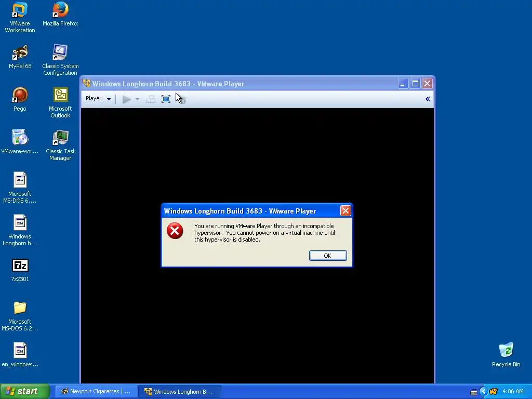Expand the power options arrow beside play
The width and height of the screenshot is (532, 399).
pos(137,99)
